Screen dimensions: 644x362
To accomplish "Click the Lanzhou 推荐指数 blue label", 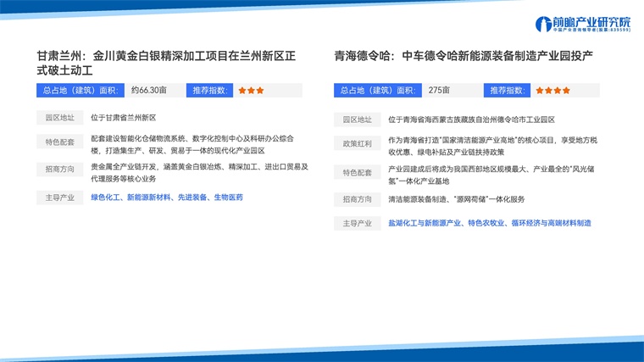I will 210,91.
